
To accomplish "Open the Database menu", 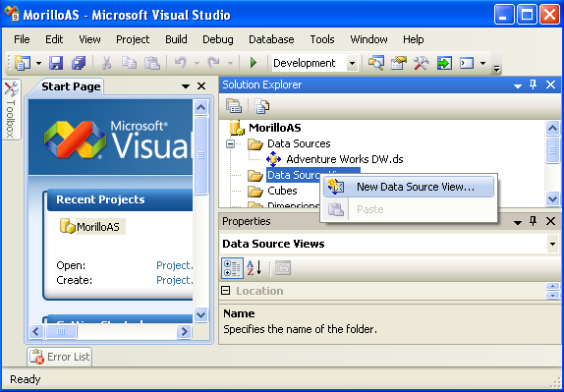I will click(x=271, y=39).
